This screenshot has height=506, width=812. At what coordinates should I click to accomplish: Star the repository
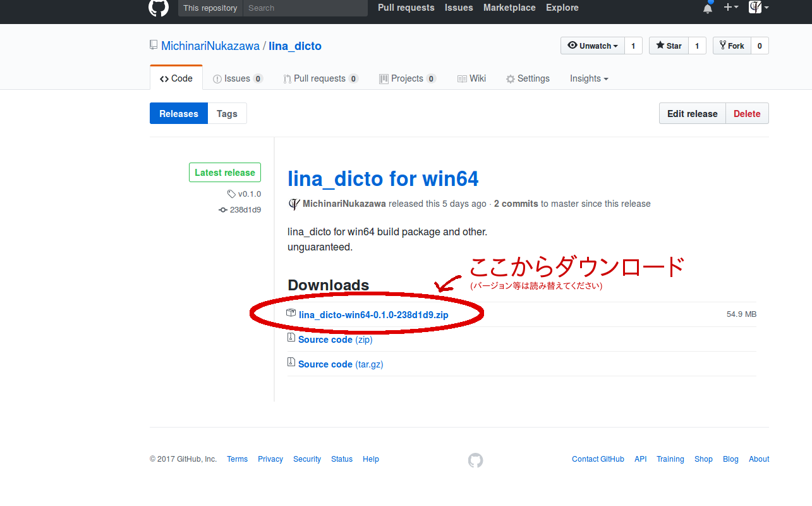669,46
